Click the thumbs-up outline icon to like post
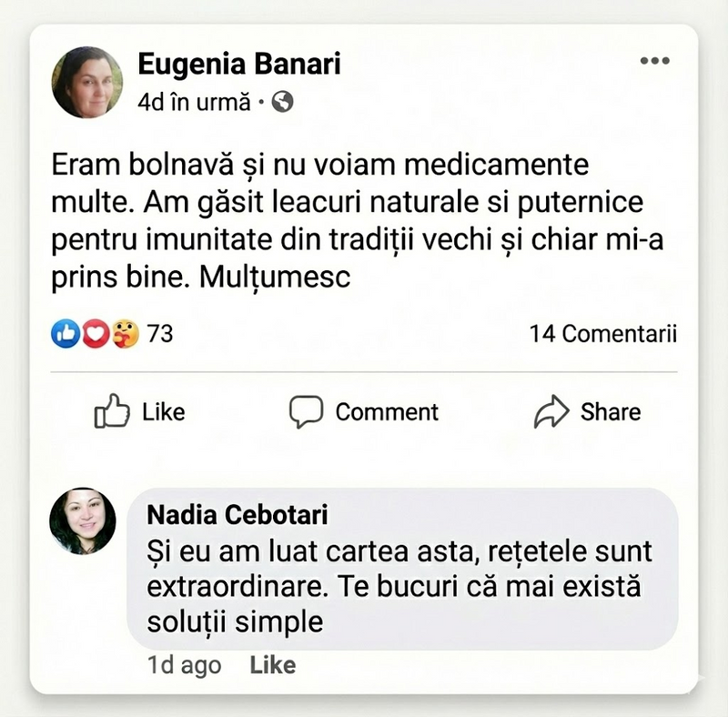728x717 pixels. pos(110,411)
